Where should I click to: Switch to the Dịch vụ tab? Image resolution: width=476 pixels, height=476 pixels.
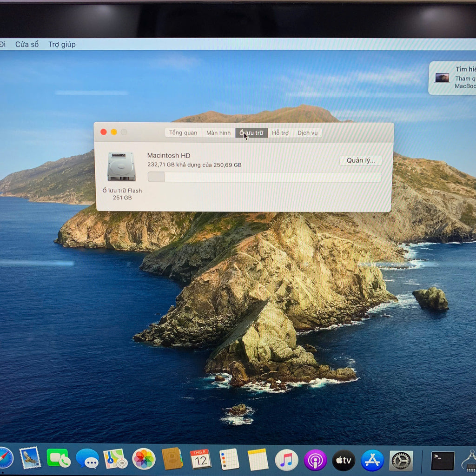[x=308, y=132]
